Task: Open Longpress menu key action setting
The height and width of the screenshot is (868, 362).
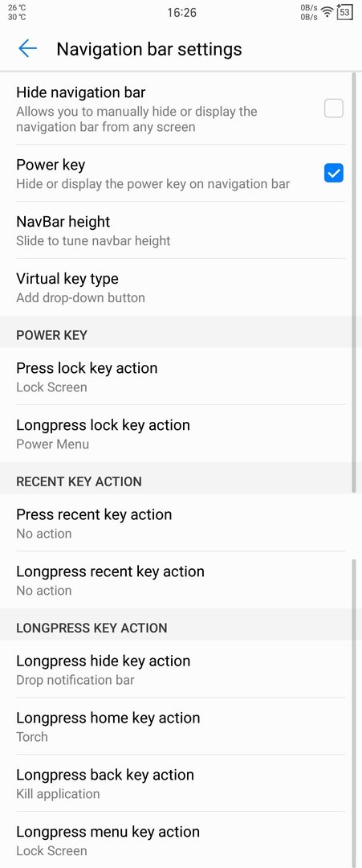Action: tap(181, 840)
